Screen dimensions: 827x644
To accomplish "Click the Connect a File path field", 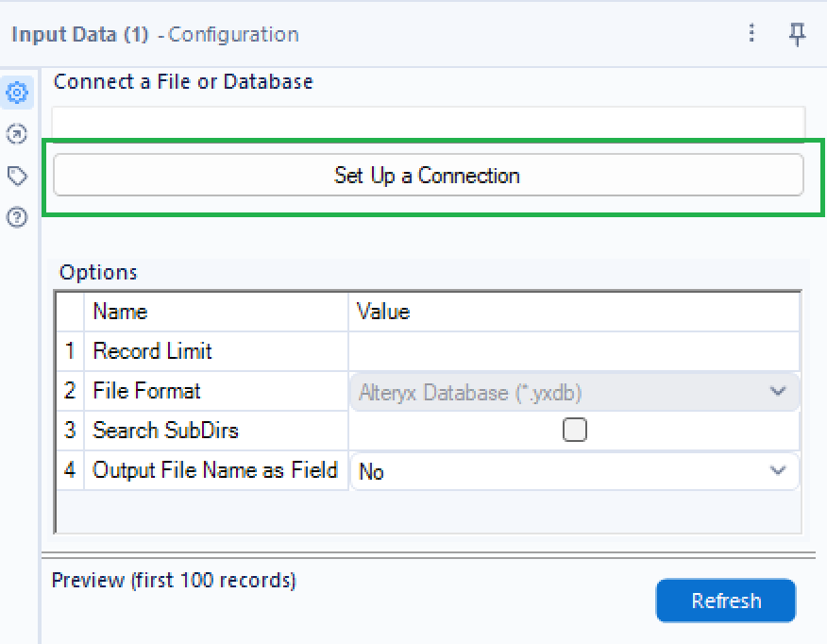I will point(428,125).
